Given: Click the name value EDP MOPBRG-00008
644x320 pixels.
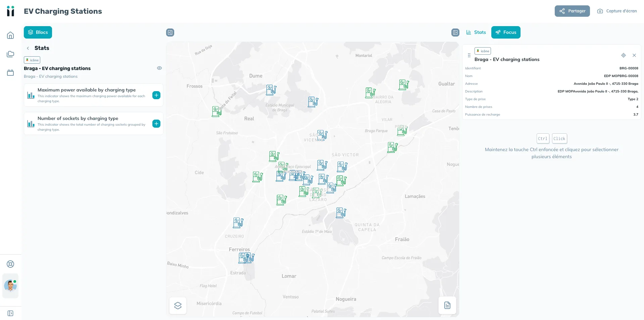Looking at the screenshot, I should (x=621, y=76).
